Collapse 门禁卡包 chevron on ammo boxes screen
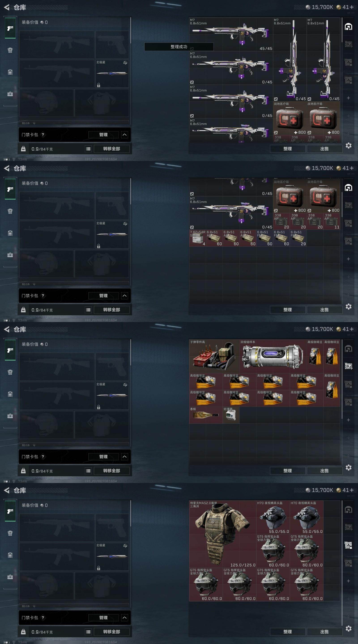This screenshot has width=358, height=644. pyautogui.click(x=125, y=295)
